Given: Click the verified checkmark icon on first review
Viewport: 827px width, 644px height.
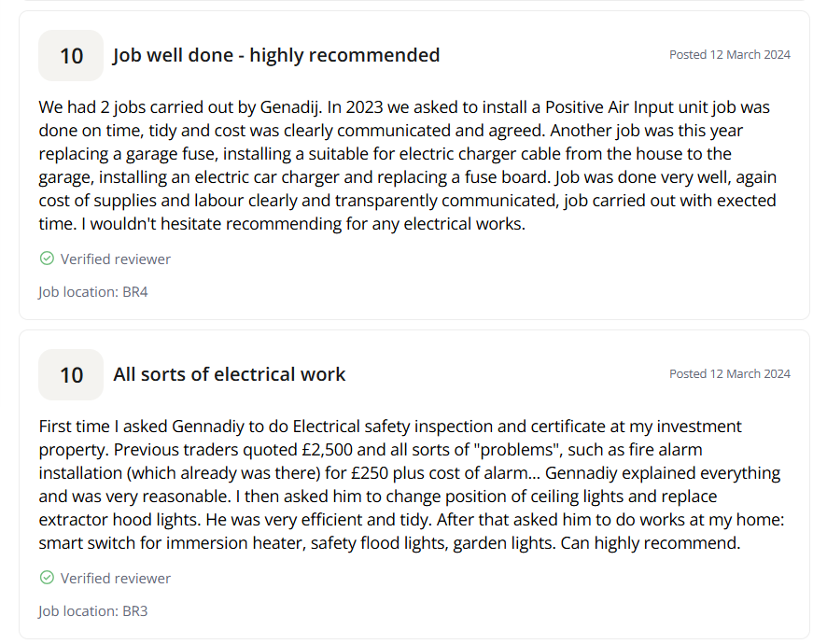Looking at the screenshot, I should coord(47,259).
